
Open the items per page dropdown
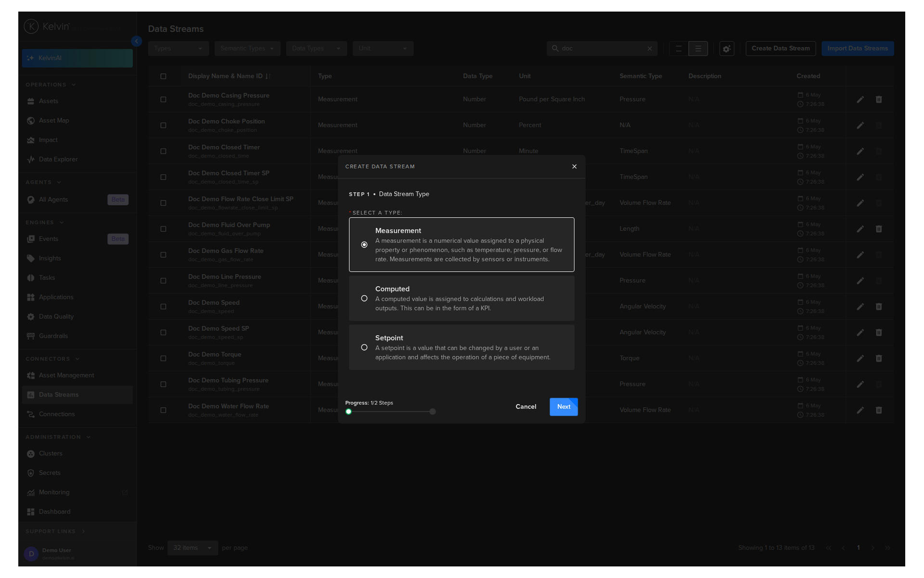point(192,548)
